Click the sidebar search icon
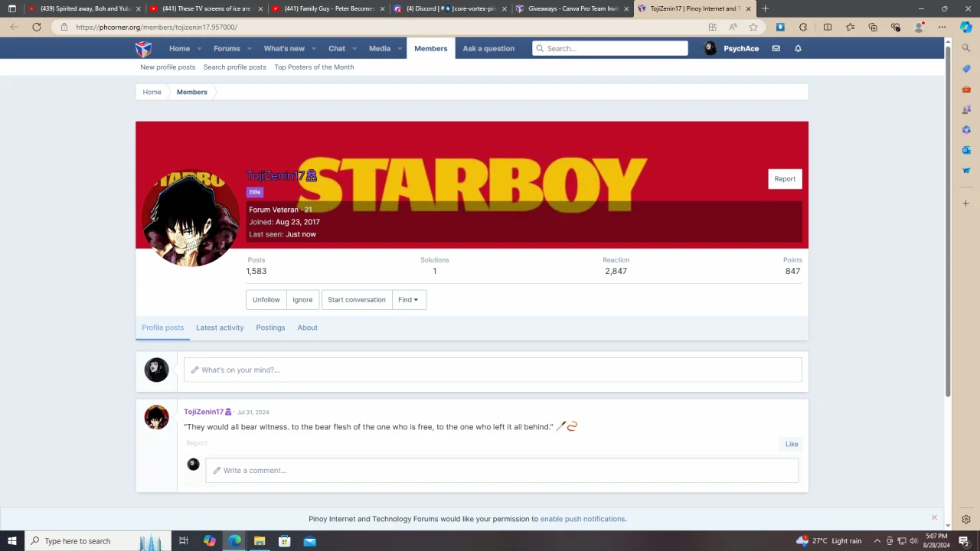 [966, 48]
